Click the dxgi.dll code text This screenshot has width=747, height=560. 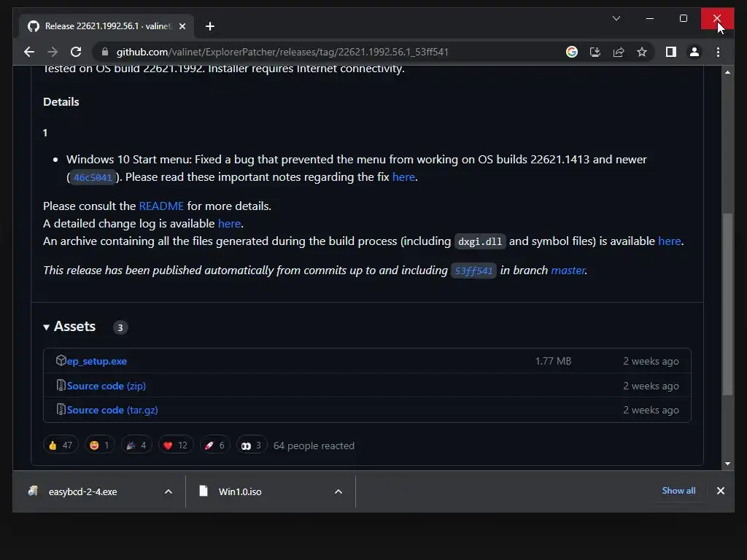point(480,242)
